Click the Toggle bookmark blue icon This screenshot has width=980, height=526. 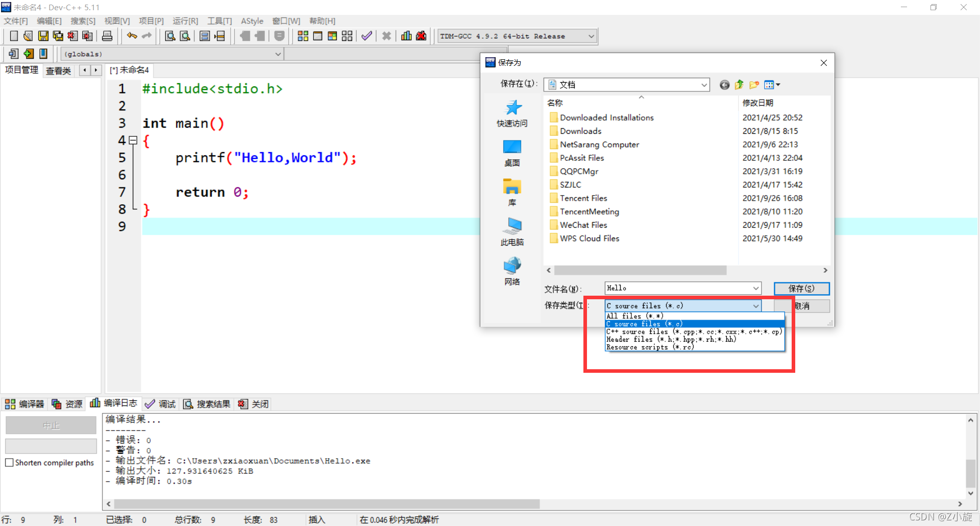(43, 54)
